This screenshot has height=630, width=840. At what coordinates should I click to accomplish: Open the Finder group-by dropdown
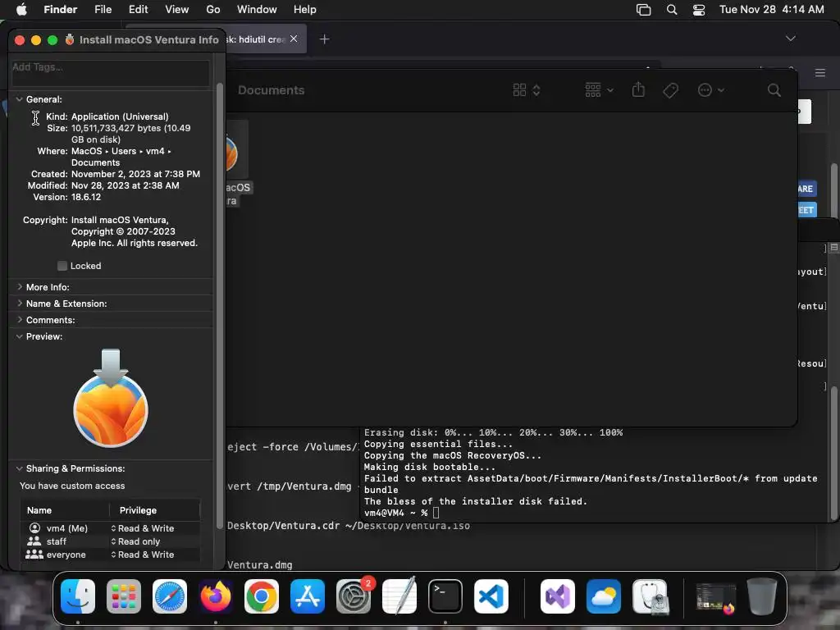click(599, 90)
